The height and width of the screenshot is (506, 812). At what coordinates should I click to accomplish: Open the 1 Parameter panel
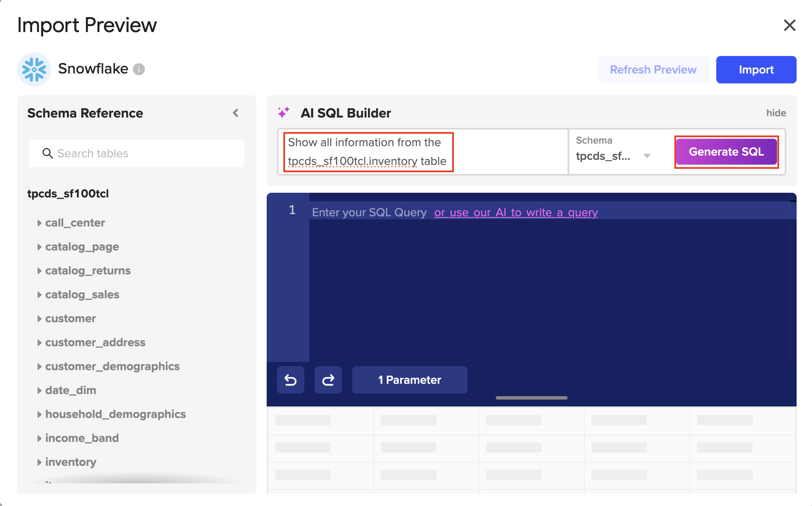[409, 380]
